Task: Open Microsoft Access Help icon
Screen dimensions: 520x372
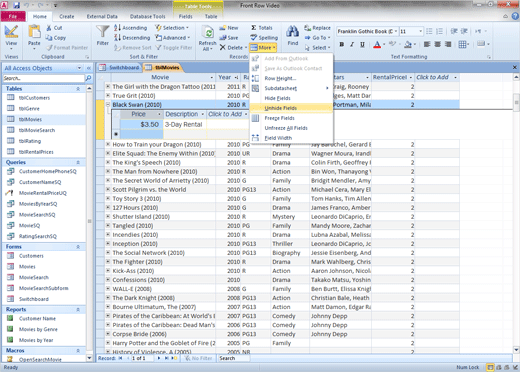Action: [x=515, y=16]
